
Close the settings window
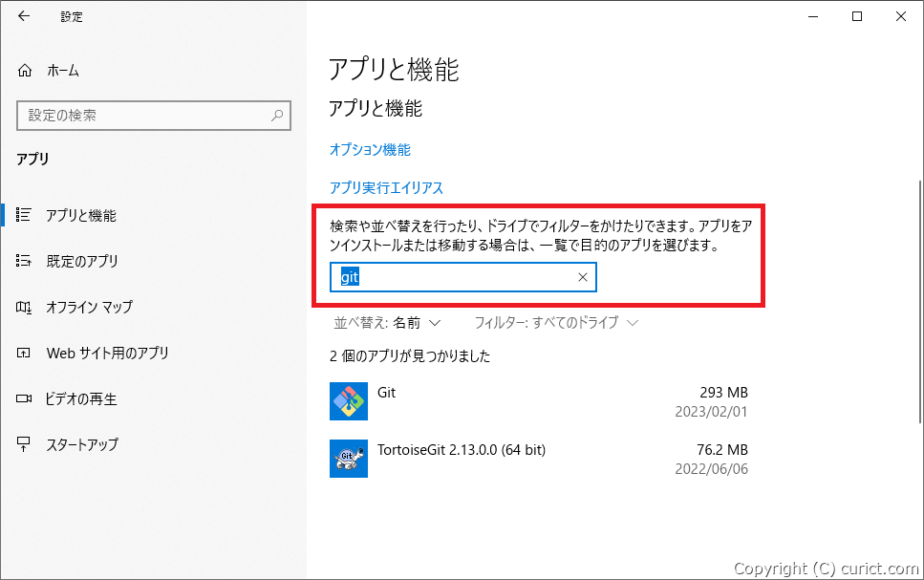click(901, 16)
